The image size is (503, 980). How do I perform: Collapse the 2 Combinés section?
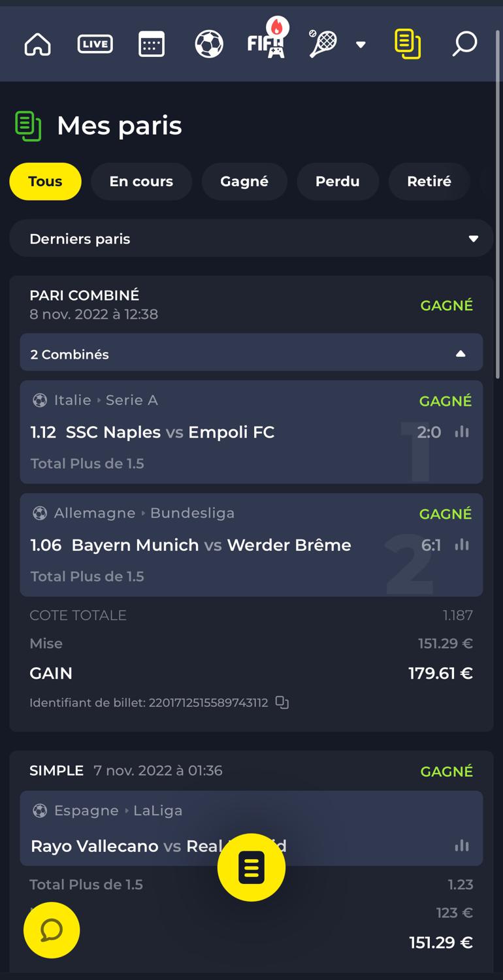pos(251,353)
